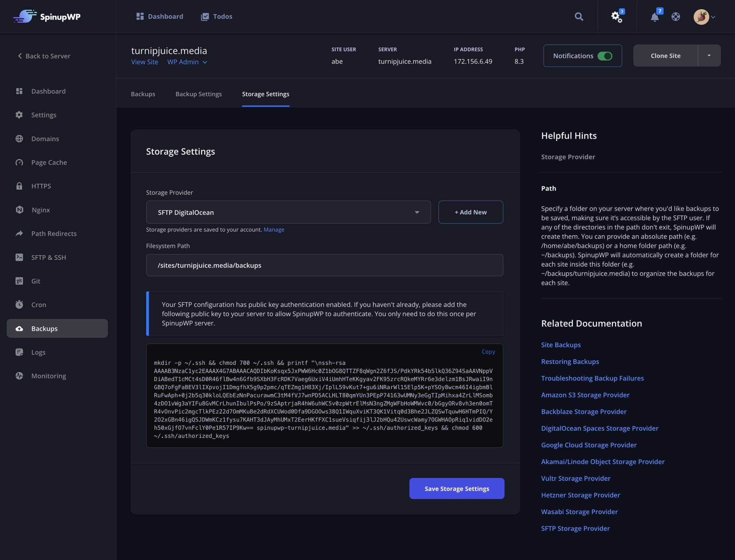This screenshot has height=560, width=735.
Task: Click the Nginx hexagon icon
Action: (19, 210)
